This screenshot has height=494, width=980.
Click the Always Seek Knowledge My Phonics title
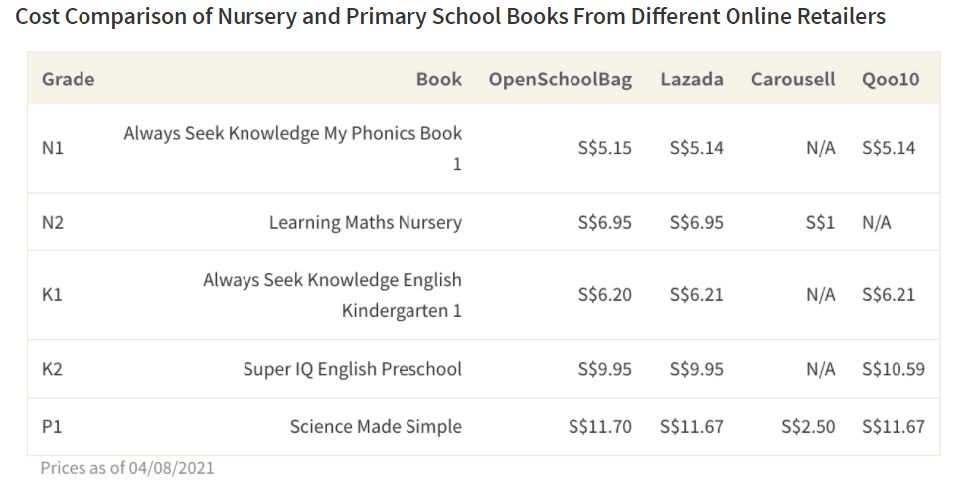coord(292,134)
